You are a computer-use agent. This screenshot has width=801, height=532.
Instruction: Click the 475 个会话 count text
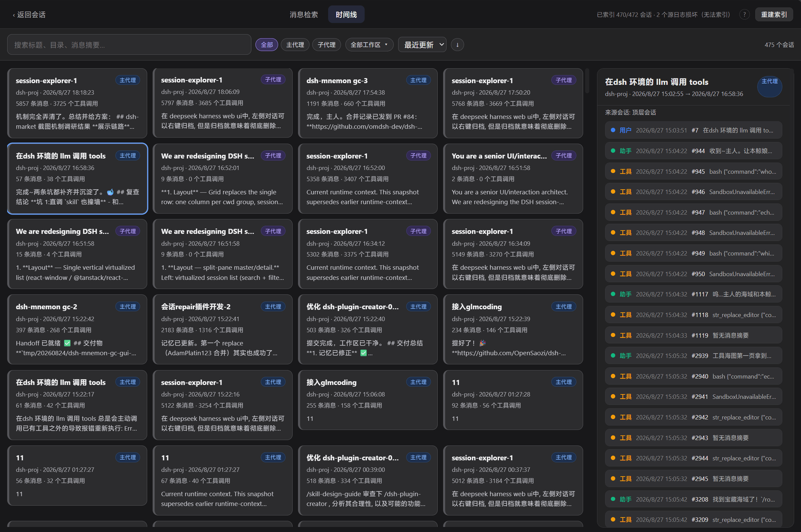779,45
